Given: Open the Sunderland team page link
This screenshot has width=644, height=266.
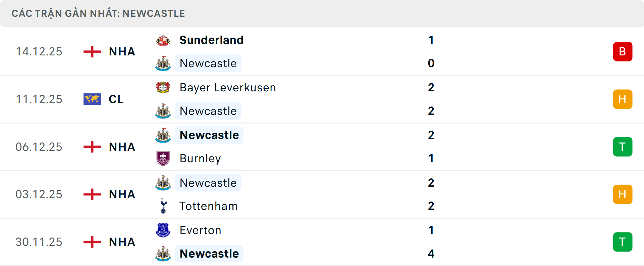Looking at the screenshot, I should point(211,40).
